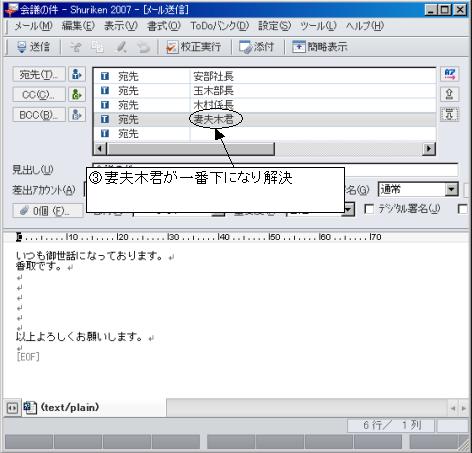Tick the checkbox right of デジタル署名

(463, 209)
